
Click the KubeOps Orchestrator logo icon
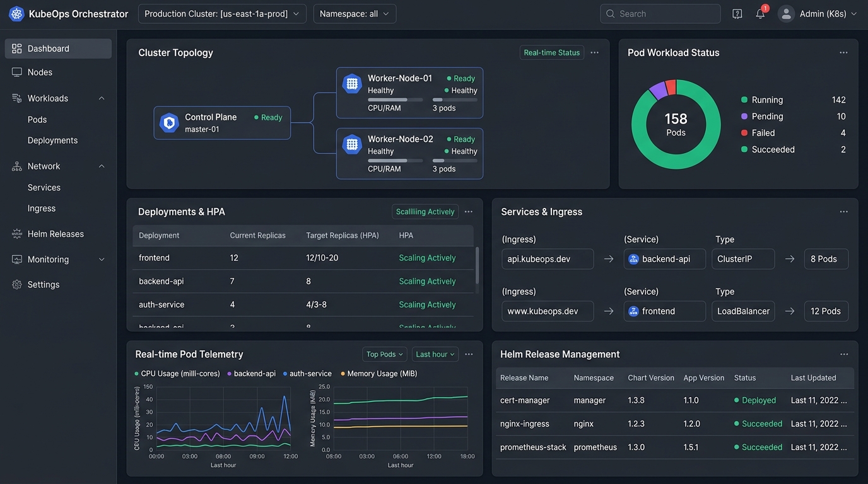pyautogui.click(x=16, y=14)
